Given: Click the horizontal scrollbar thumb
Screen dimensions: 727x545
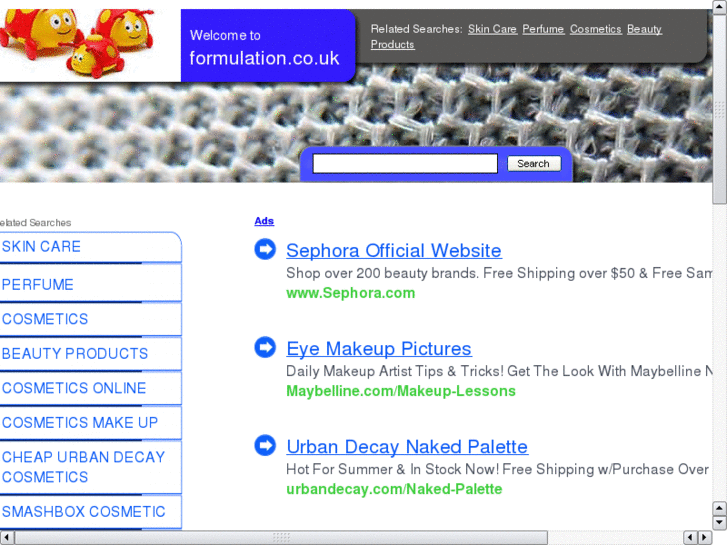Looking at the screenshot, I should coord(281,537).
